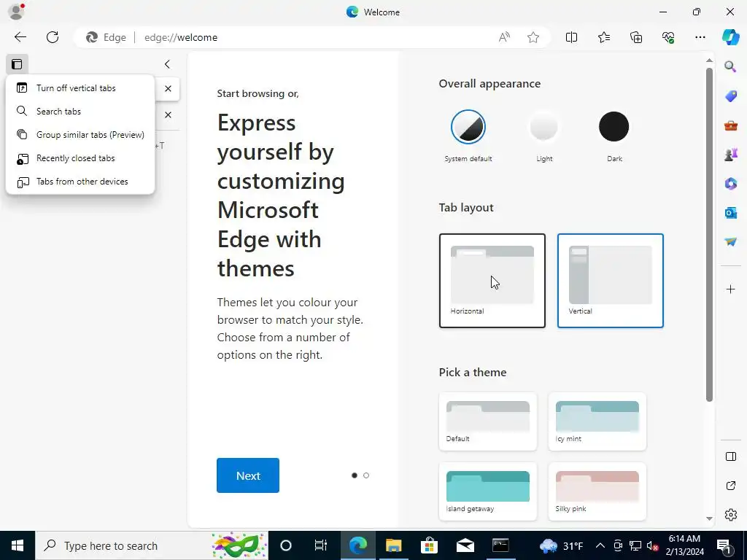Open Mail from the taskbar

coord(465,545)
